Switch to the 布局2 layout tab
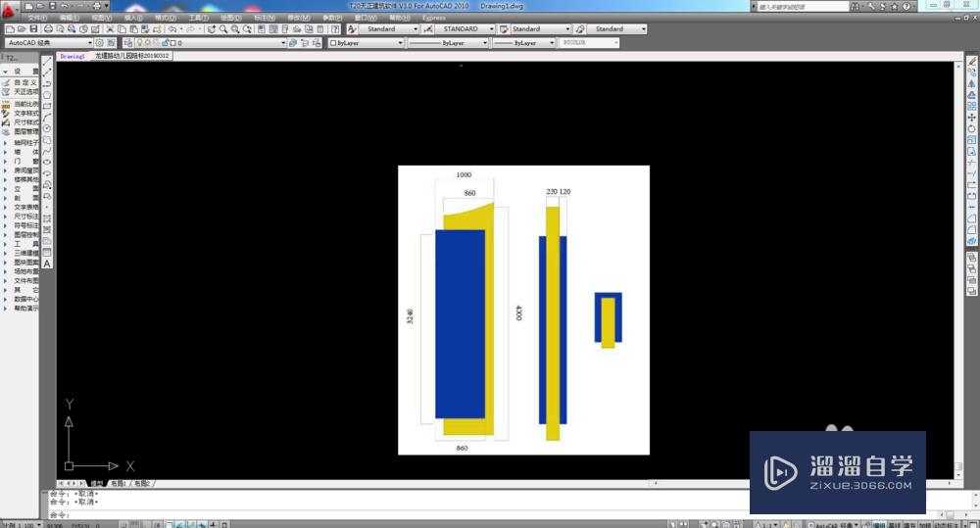The width and height of the screenshot is (980, 528). click(x=142, y=484)
